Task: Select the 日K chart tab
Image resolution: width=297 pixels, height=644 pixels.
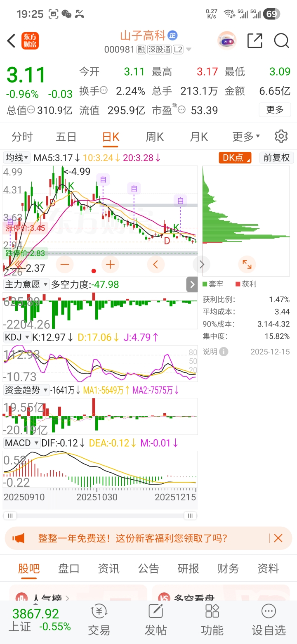Action: click(111, 136)
